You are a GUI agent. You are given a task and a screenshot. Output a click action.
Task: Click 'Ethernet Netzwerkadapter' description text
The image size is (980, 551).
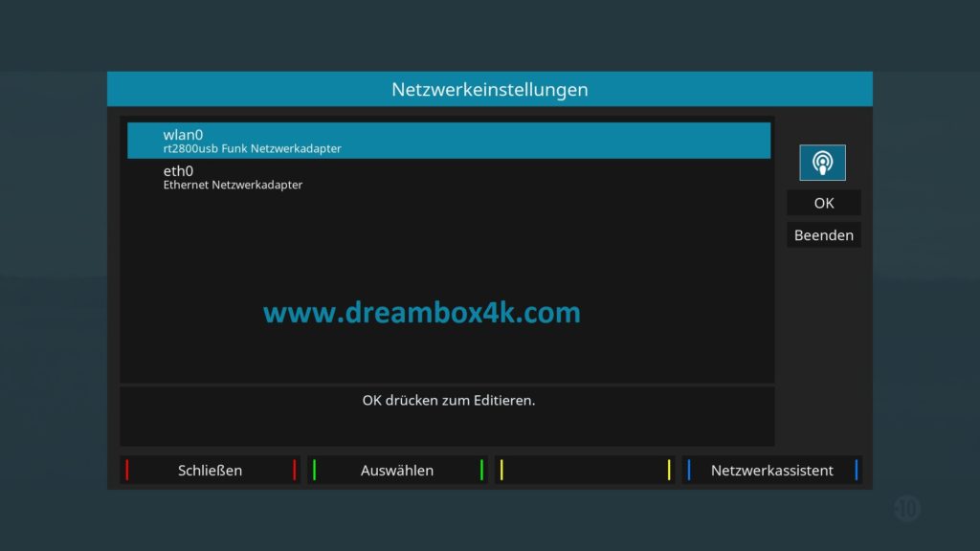233,185
